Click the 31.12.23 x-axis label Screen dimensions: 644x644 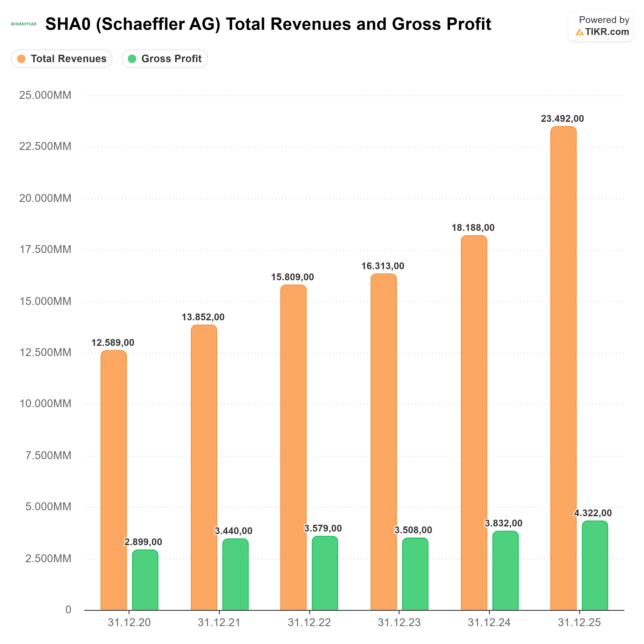[399, 622]
